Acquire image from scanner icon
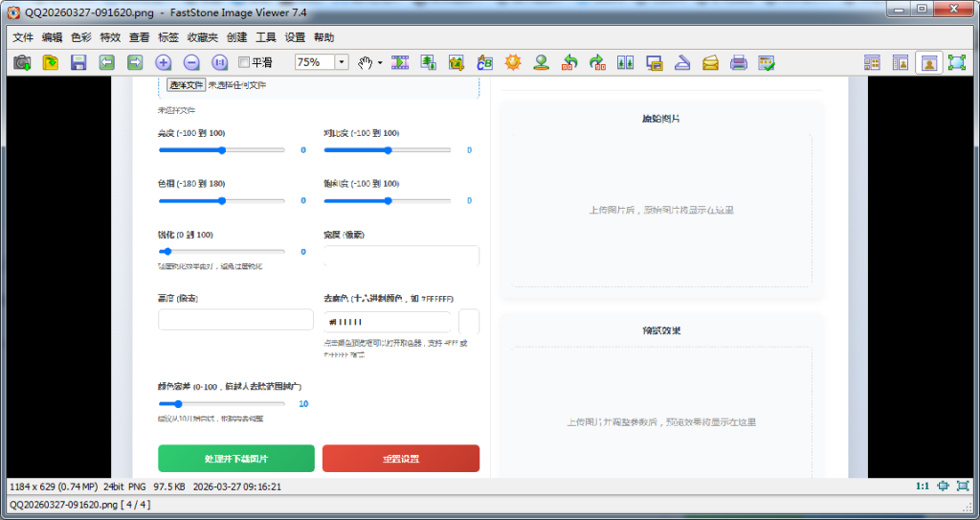The image size is (980, 520). click(x=682, y=62)
